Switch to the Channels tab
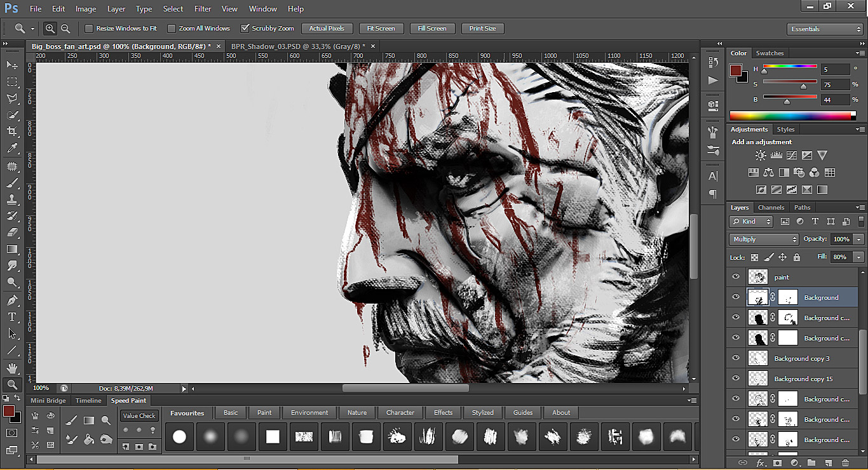The image size is (868, 470). [x=771, y=207]
